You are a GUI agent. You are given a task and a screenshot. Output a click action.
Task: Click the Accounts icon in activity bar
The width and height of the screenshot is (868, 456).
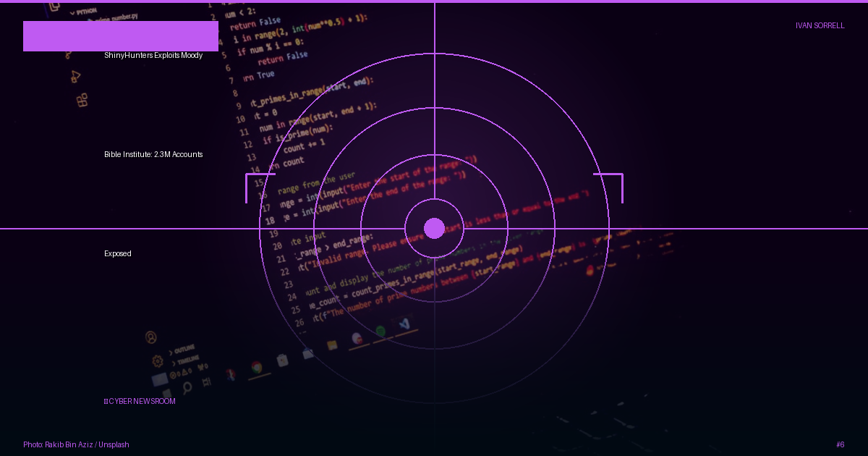coord(150,337)
